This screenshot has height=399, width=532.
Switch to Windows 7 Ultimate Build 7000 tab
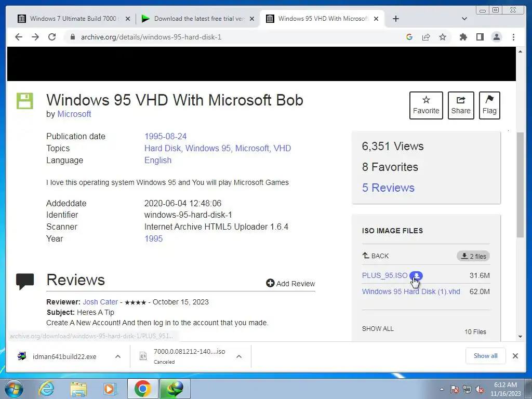(x=73, y=19)
